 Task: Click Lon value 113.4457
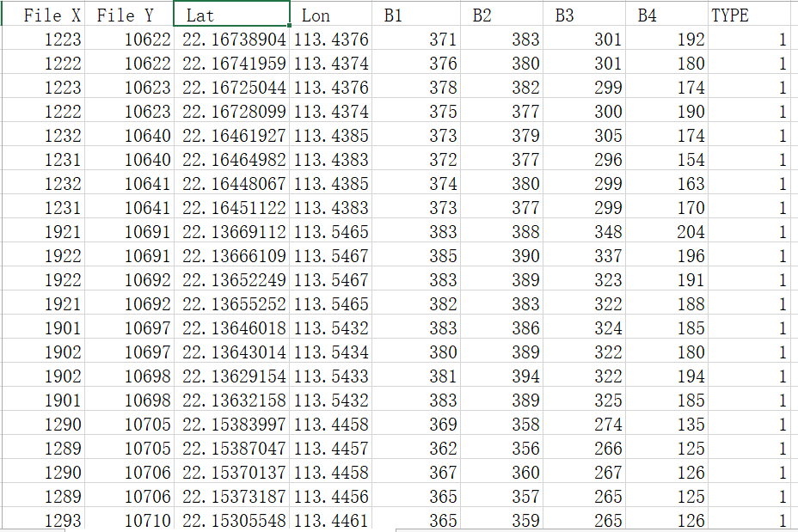pyautogui.click(x=331, y=448)
